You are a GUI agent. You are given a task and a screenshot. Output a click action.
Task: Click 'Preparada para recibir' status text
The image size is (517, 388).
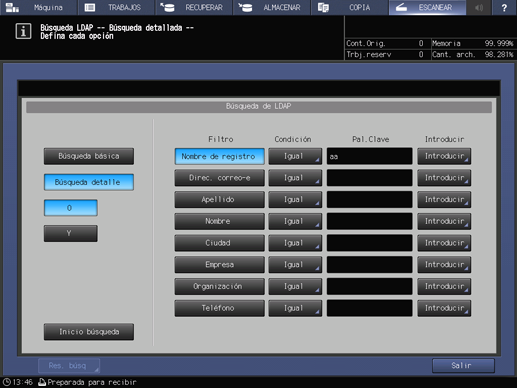click(92, 382)
